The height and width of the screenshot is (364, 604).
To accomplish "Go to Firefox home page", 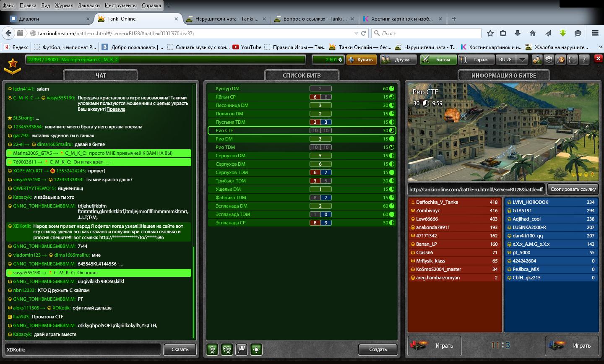I will [x=533, y=33].
